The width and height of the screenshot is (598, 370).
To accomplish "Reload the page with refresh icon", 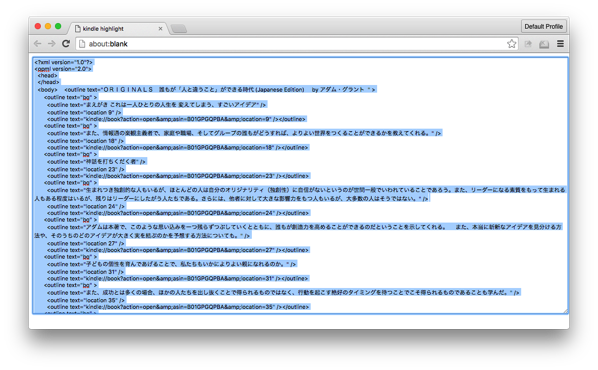I will [66, 43].
